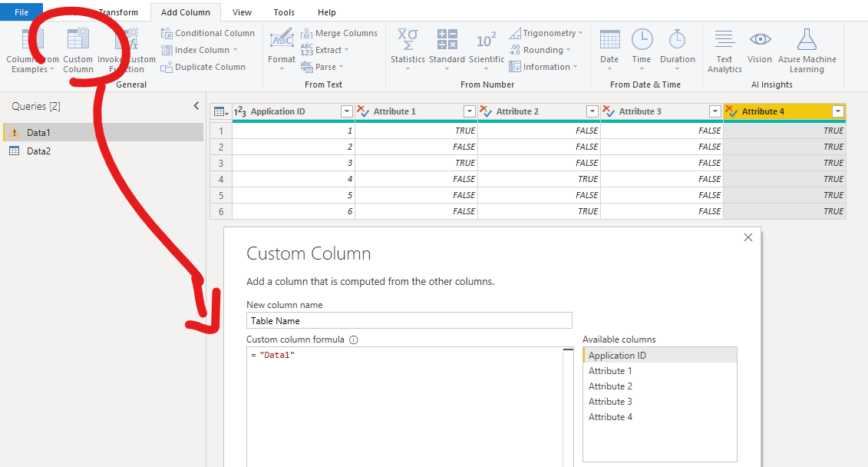The height and width of the screenshot is (467, 868).
Task: Open the Parse text option
Action: coord(322,67)
